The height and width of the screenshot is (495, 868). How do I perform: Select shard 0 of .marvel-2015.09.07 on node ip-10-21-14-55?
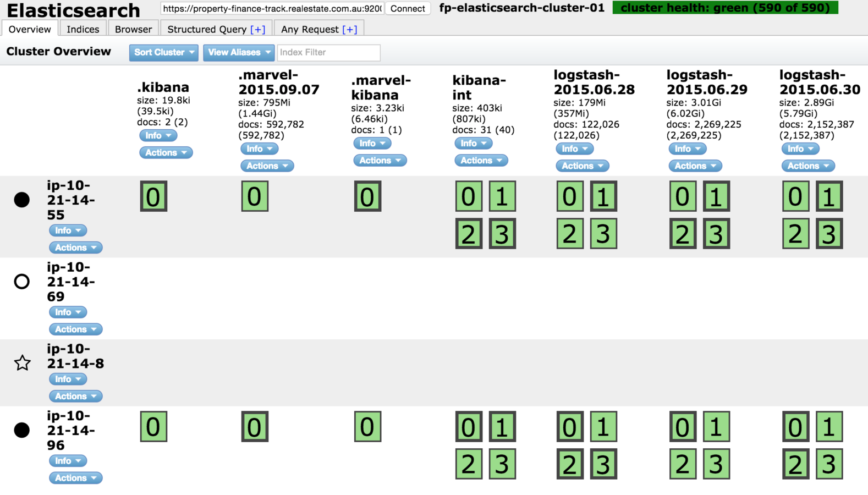pyautogui.click(x=255, y=196)
